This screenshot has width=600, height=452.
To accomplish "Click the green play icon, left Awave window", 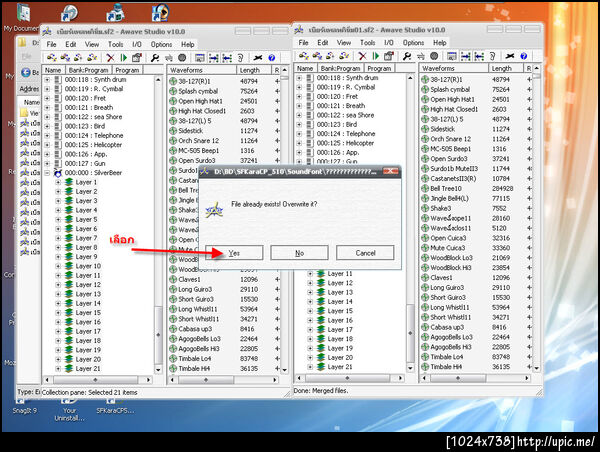I will [x=123, y=58].
